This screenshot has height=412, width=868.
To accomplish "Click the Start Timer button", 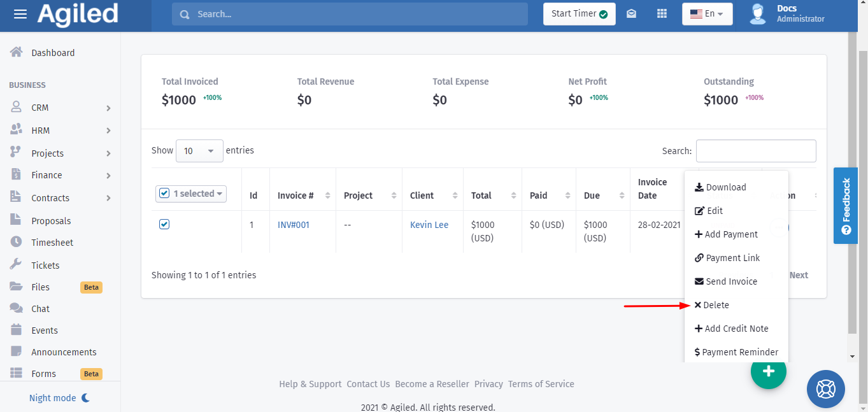I will (x=579, y=14).
